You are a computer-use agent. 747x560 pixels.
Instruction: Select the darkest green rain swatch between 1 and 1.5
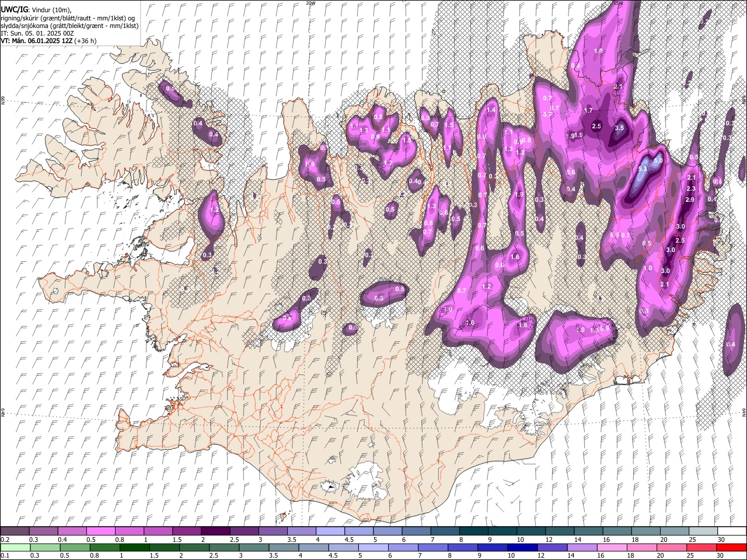coord(135,547)
